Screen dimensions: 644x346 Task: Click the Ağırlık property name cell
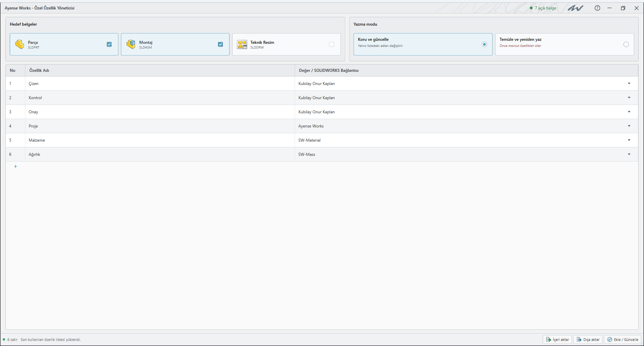(160, 154)
